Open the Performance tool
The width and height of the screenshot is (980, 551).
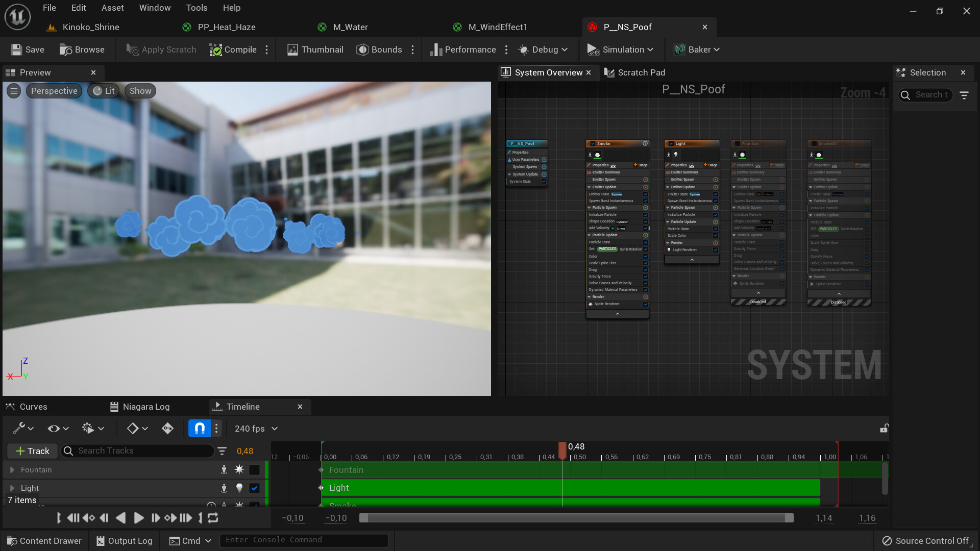tap(462, 49)
